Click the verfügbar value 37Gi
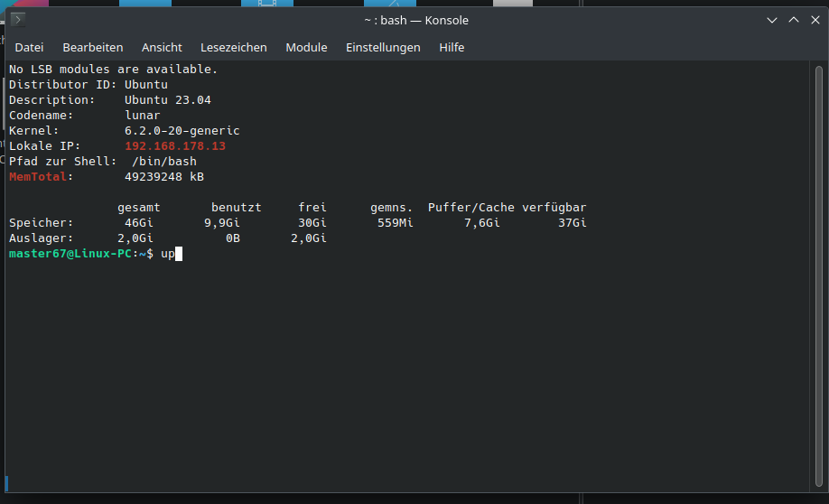The image size is (829, 504). click(572, 223)
